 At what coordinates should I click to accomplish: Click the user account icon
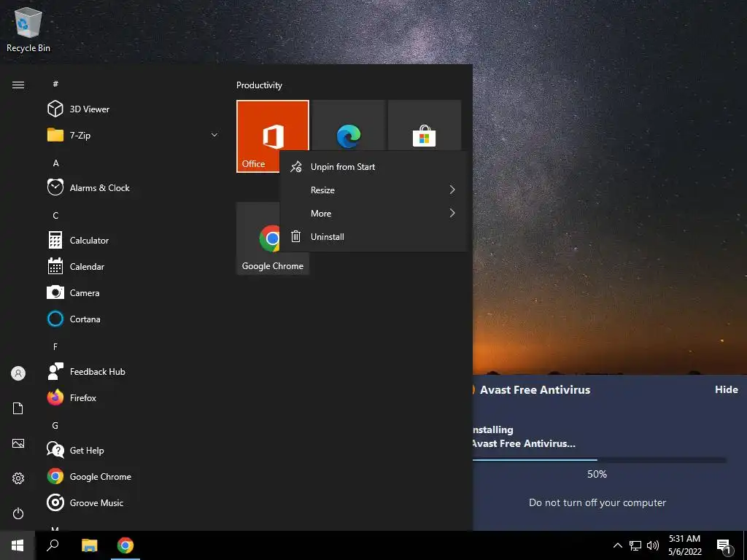coord(18,373)
